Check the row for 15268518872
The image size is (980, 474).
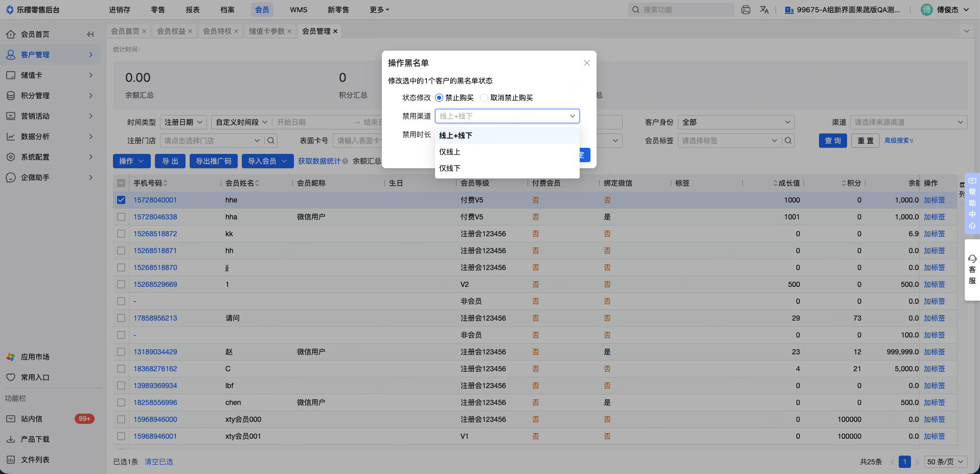pos(121,234)
